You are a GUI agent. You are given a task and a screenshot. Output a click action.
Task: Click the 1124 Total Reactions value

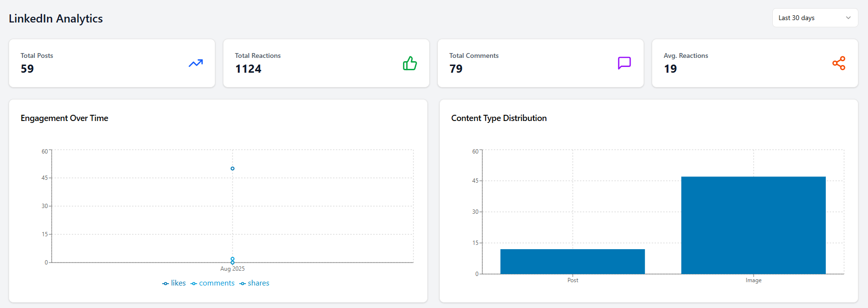point(248,69)
